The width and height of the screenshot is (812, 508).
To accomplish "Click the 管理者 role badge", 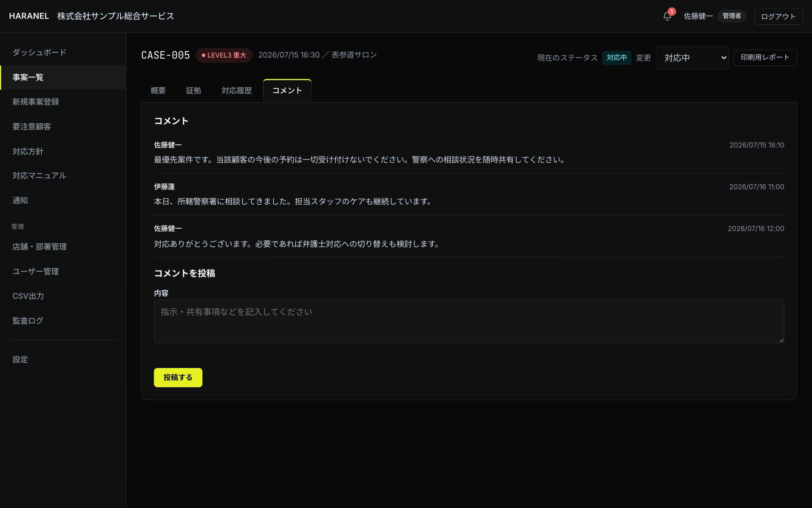I will point(732,16).
